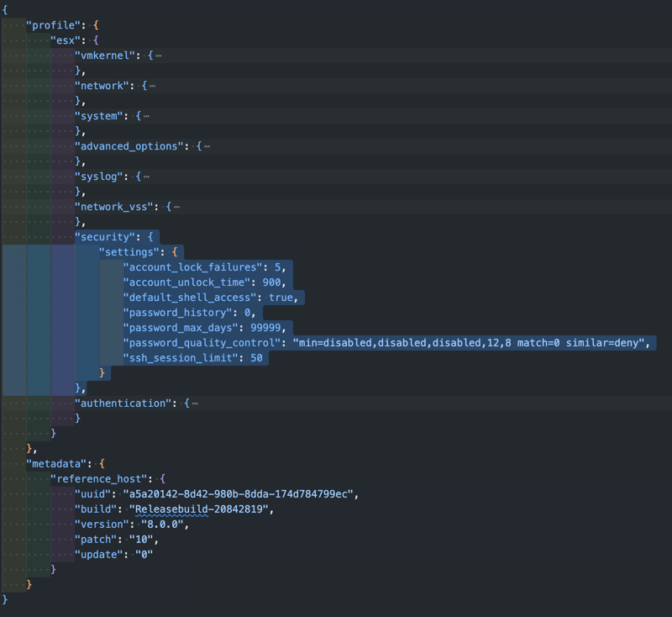
Task: Click the "password_max_days" key
Action: 181,328
